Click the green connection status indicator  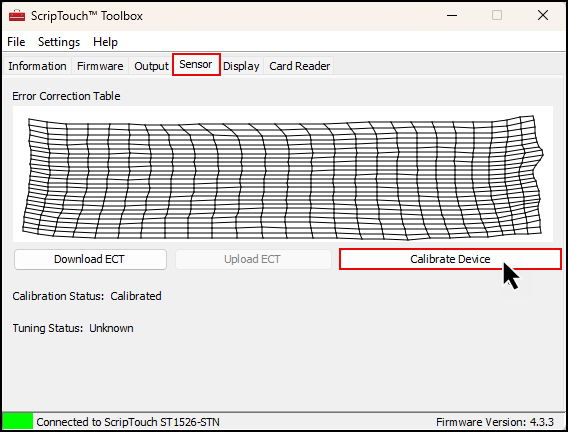18,422
